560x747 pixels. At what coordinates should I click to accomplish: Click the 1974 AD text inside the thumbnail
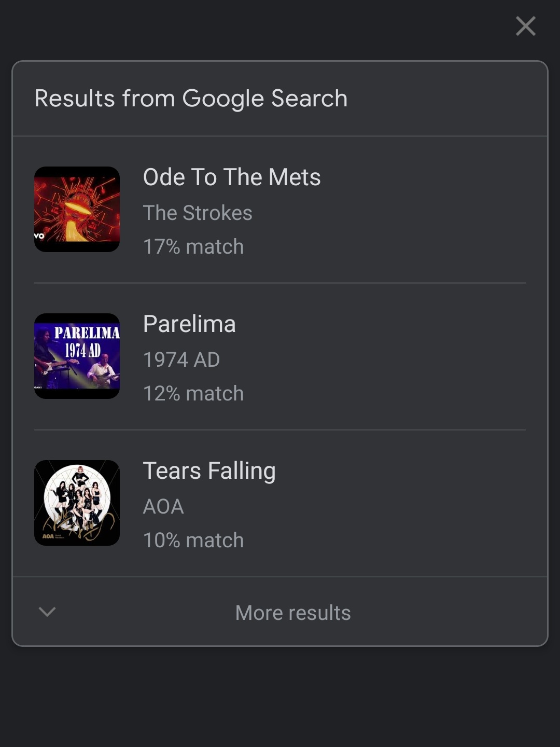tap(82, 350)
